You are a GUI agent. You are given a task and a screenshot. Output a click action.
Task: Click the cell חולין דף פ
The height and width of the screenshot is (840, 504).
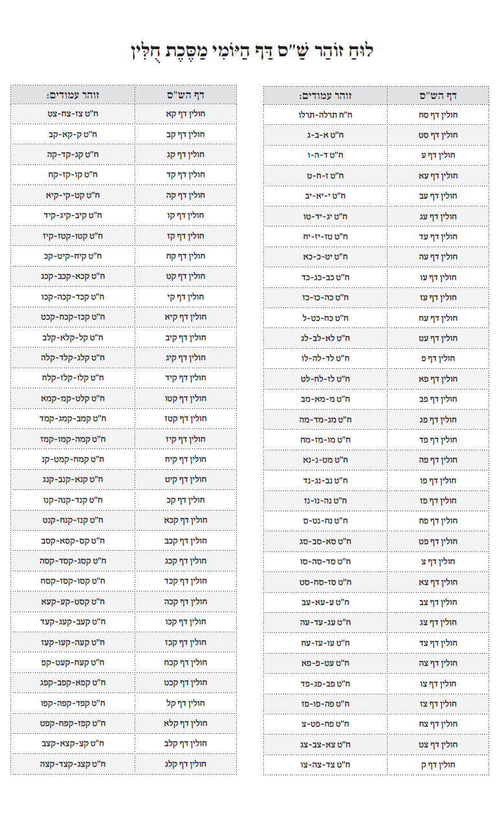(x=438, y=358)
